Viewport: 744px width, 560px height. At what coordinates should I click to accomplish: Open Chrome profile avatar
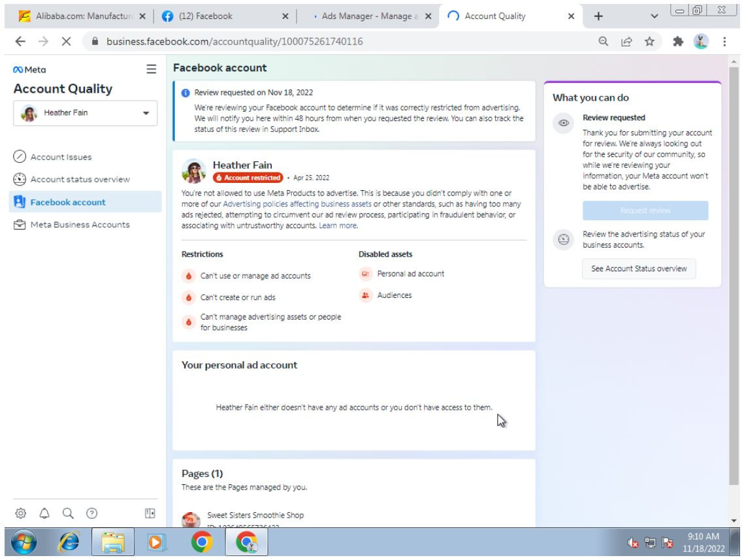tap(701, 41)
